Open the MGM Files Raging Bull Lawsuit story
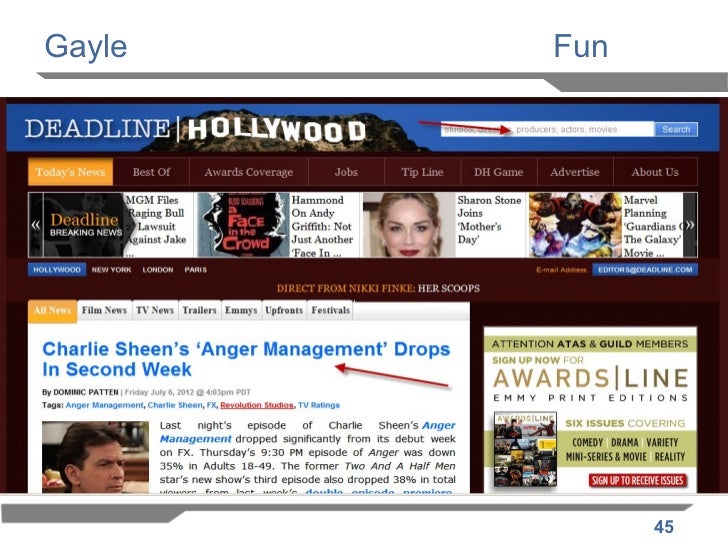Screen dimensions: 728x546 coord(156,226)
